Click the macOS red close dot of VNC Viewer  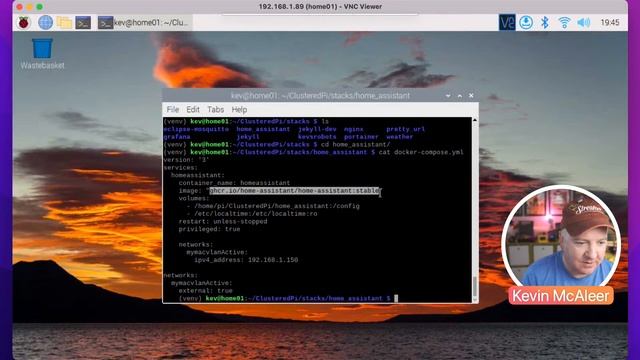tap(20, 7)
